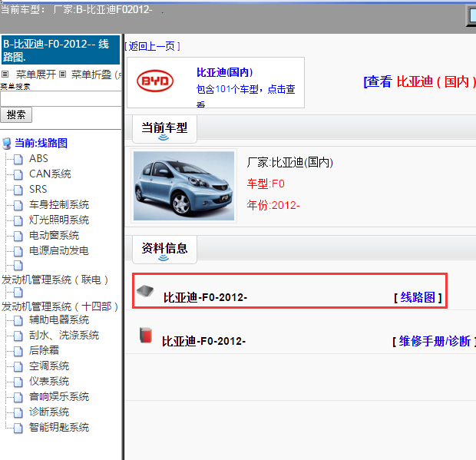The height and width of the screenshot is (460, 476).
Task: Click 查看 比亚迪（国内） link
Action: tap(419, 81)
